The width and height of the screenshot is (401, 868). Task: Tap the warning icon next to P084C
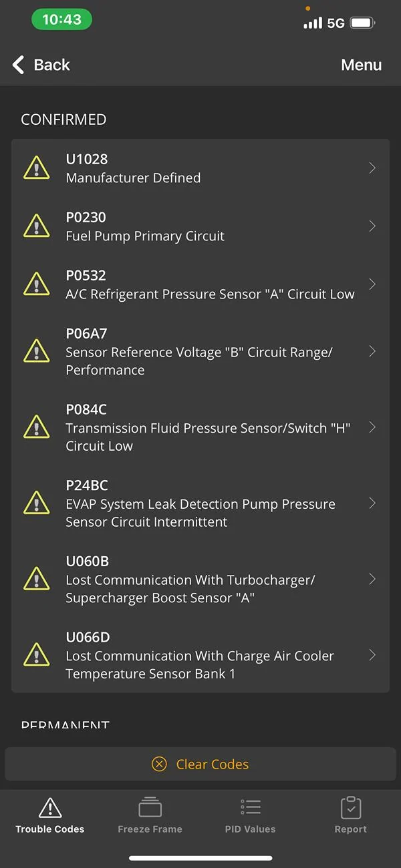pos(37,427)
